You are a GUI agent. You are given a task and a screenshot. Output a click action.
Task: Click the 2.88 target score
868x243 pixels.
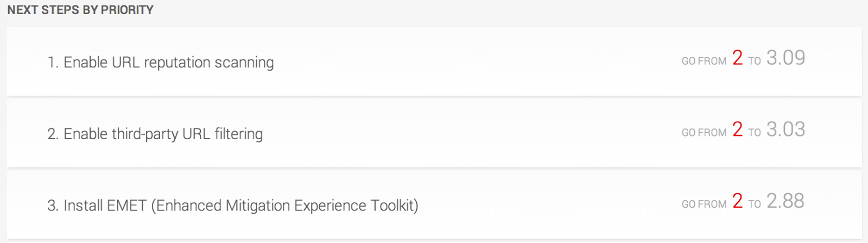(x=785, y=201)
